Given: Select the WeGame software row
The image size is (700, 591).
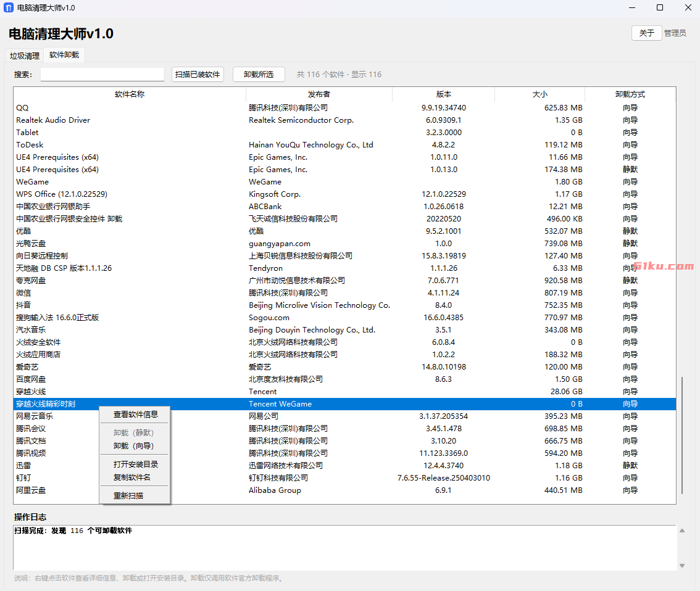Looking at the screenshot, I should pos(344,182).
